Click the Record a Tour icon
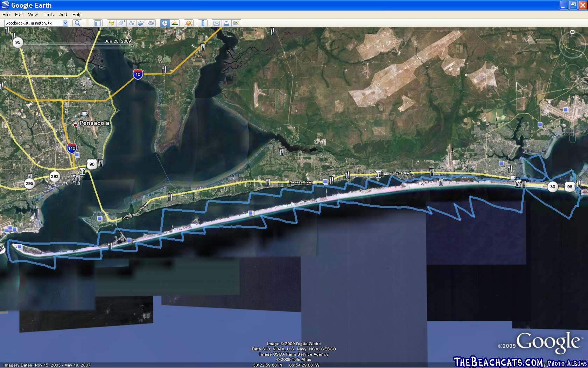The image size is (588, 368). [151, 23]
